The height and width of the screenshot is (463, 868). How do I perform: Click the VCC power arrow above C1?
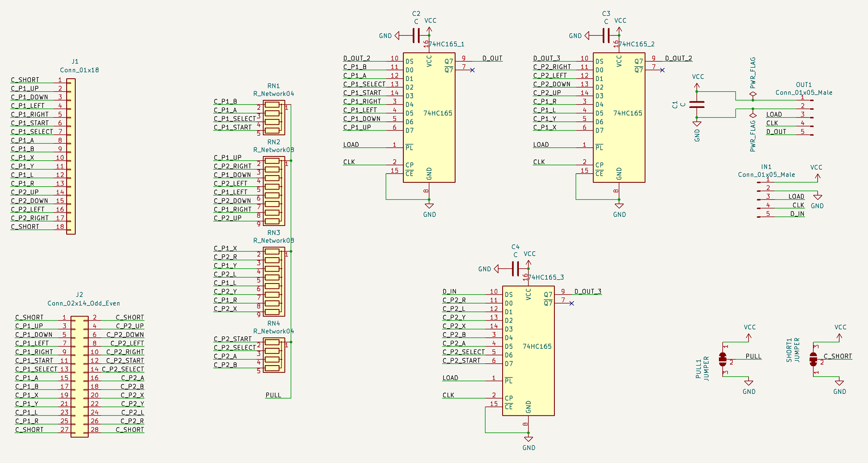(x=697, y=86)
